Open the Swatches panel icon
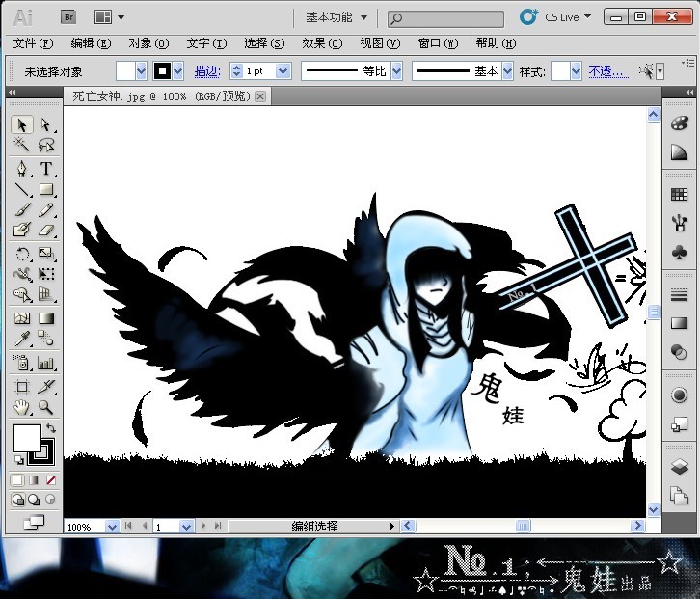The width and height of the screenshot is (700, 599). 679,194
